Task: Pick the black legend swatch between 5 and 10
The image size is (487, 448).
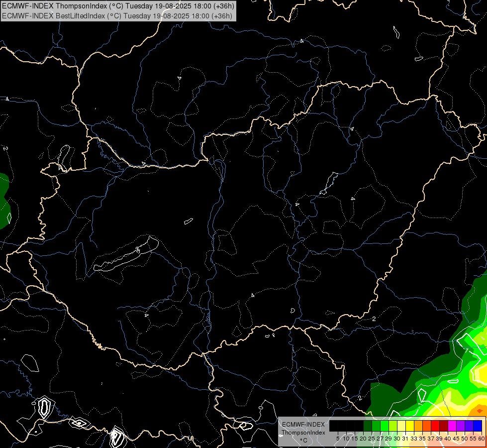Action: (x=342, y=426)
